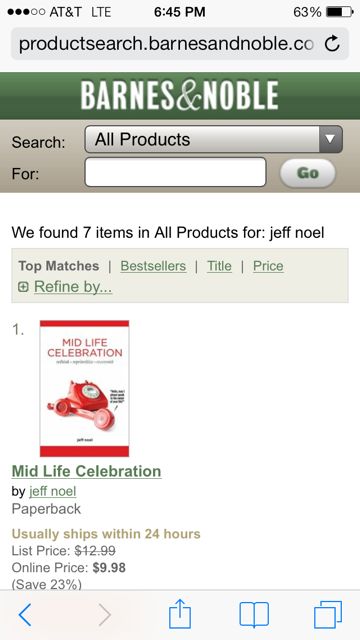This screenshot has height=640, width=360.
Task: Select the Top Matches sort option
Action: [x=59, y=266]
